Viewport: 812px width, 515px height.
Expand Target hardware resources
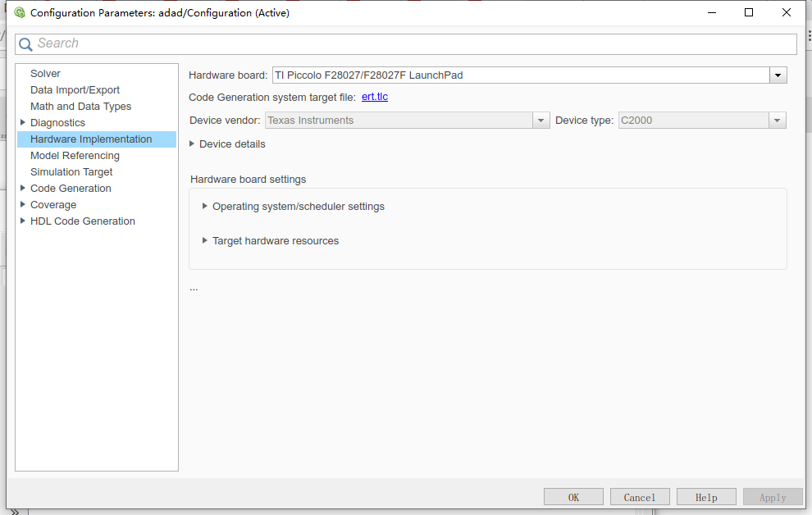(204, 240)
